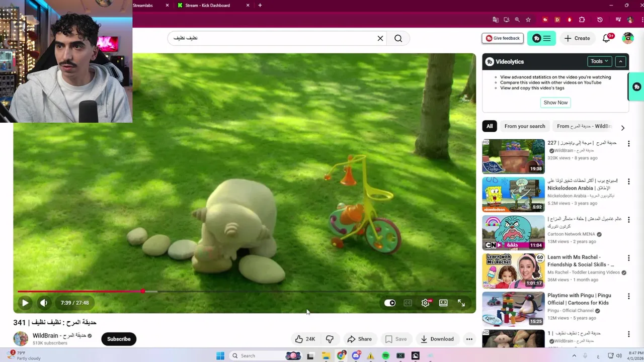The width and height of the screenshot is (644, 362).
Task: Open the YouTube account avatar menu
Action: point(628,38)
